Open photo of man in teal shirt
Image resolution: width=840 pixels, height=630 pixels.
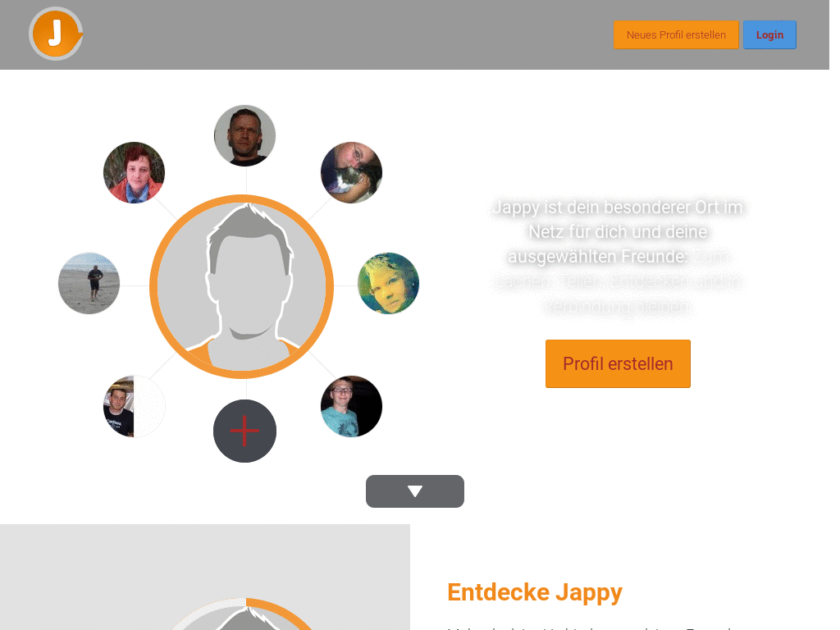coord(351,407)
